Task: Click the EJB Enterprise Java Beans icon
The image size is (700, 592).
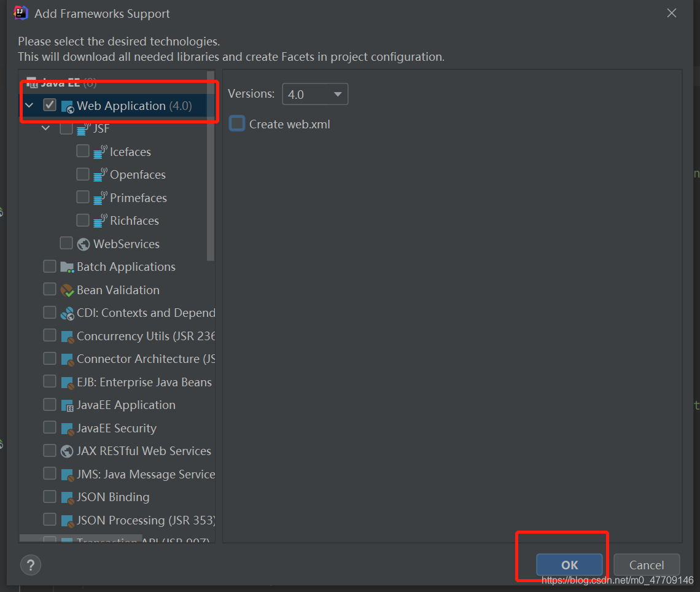Action: 67,383
